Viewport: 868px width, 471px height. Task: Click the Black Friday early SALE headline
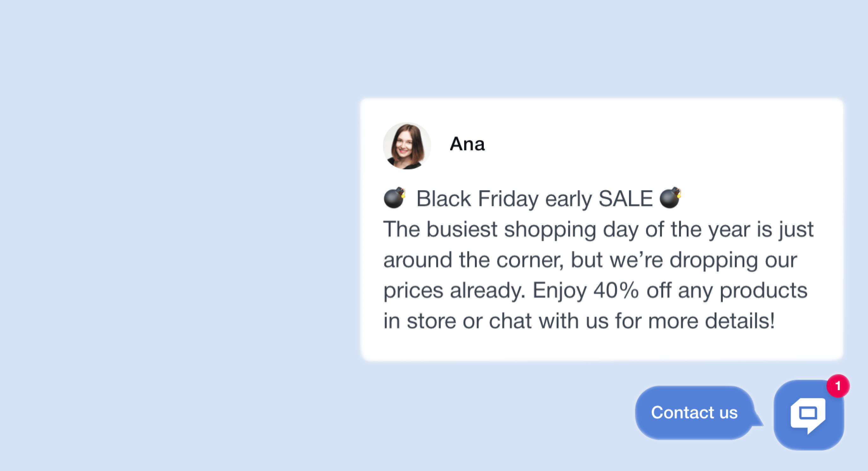(x=534, y=198)
